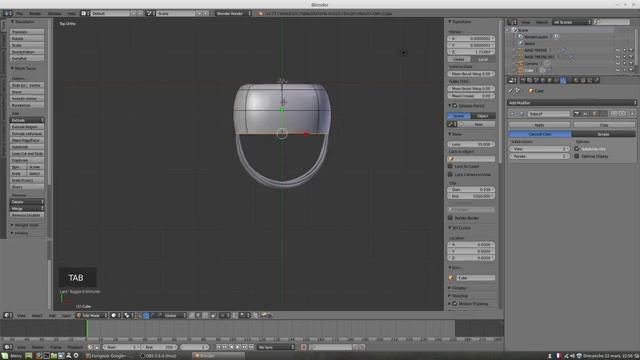Move the Subsurf modifier up

coord(614,113)
